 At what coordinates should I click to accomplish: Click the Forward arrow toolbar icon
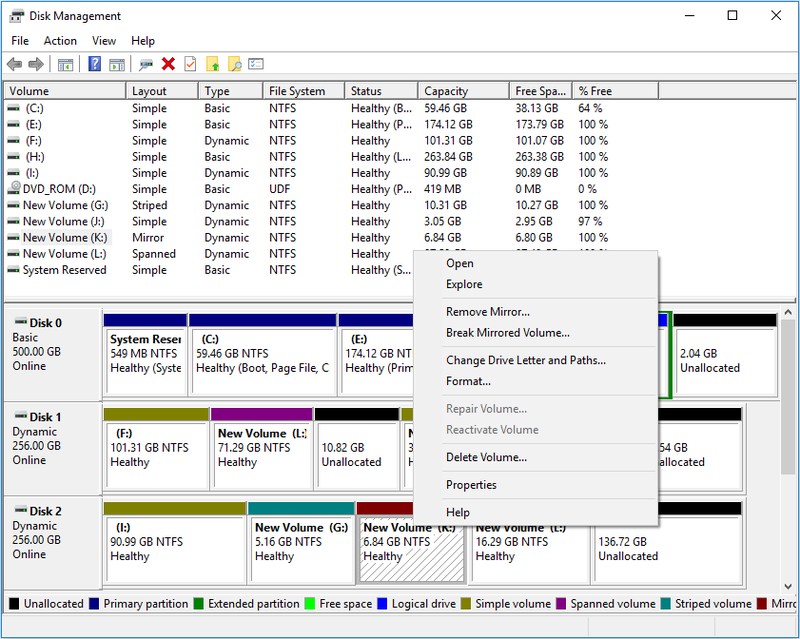tap(36, 64)
